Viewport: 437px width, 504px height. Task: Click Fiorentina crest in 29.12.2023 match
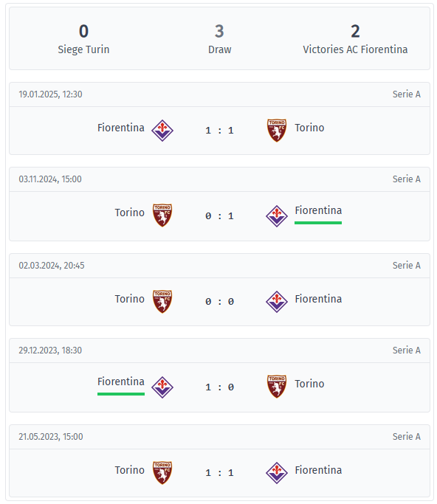pos(162,387)
